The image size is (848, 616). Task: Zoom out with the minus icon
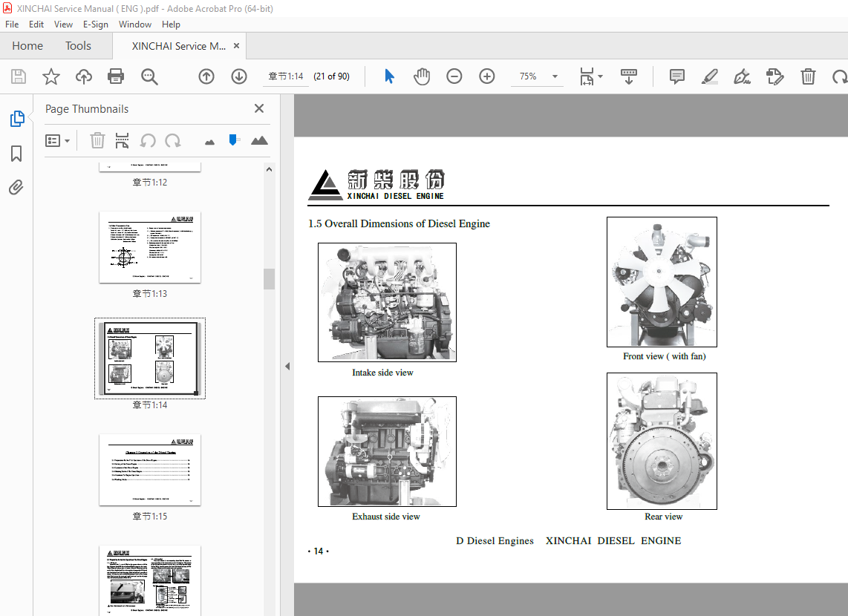click(454, 76)
